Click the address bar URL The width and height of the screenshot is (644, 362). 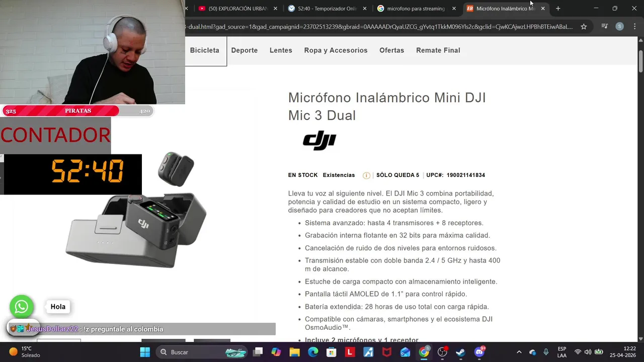coord(379,27)
